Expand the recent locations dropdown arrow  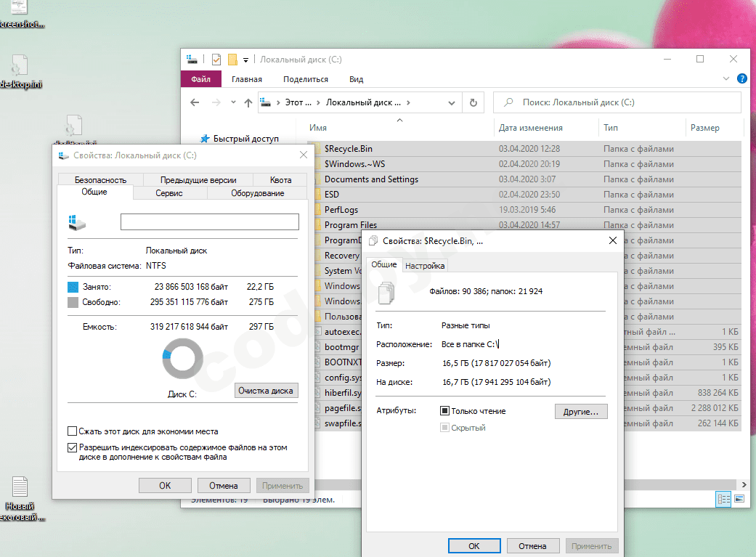point(233,102)
